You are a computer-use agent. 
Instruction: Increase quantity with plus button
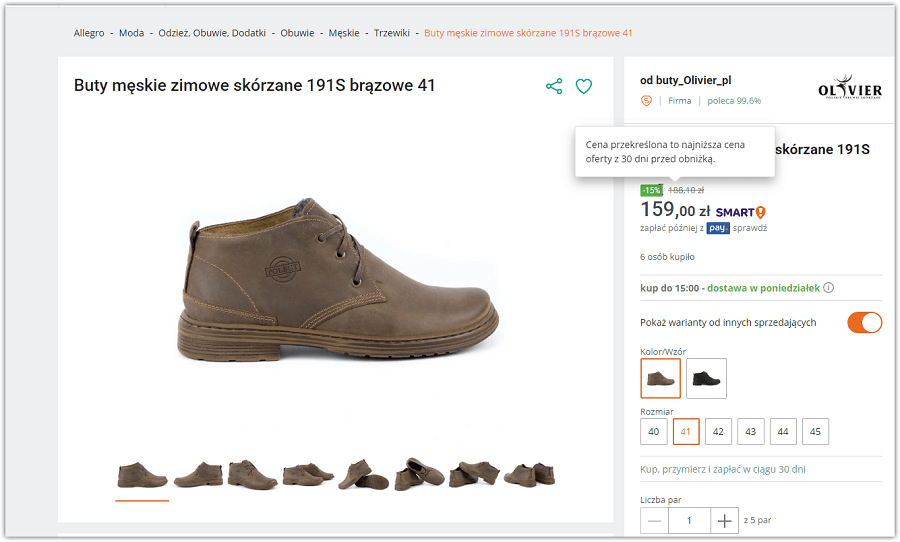(x=723, y=521)
